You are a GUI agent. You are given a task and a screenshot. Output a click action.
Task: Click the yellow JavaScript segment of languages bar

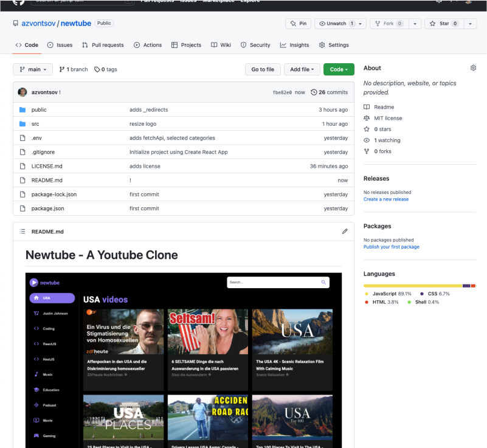tap(413, 286)
